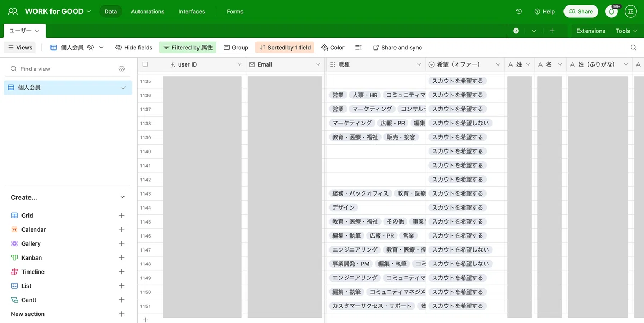Switch to Interfaces tab
The image size is (644, 323).
click(192, 11)
